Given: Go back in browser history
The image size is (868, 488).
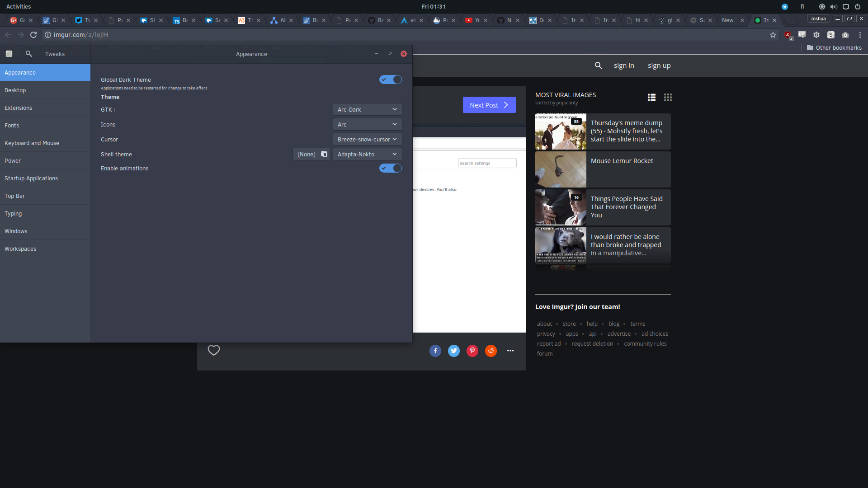Looking at the screenshot, I should [x=8, y=35].
